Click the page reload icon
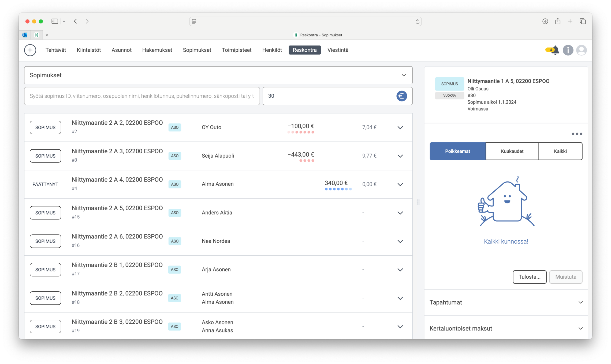611x364 pixels. pyautogui.click(x=417, y=21)
